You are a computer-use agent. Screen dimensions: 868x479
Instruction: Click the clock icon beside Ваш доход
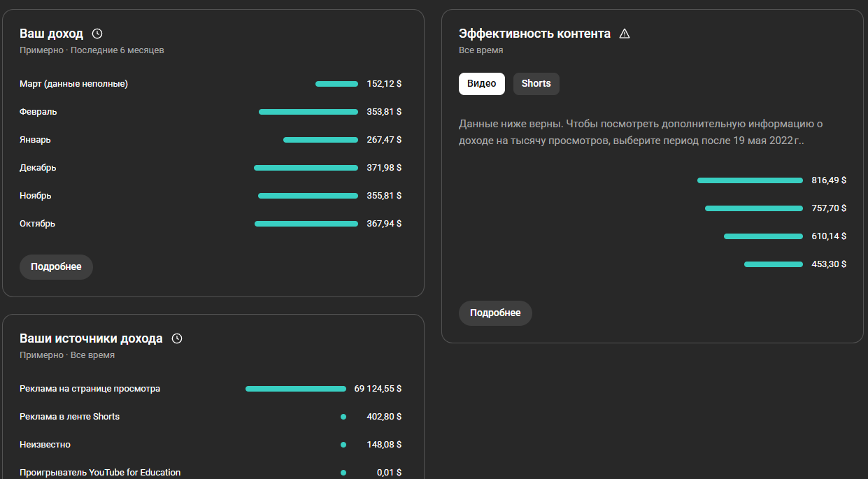97,34
